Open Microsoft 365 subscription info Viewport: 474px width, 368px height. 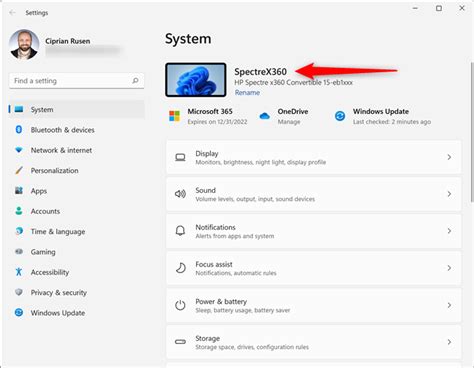[x=208, y=116]
